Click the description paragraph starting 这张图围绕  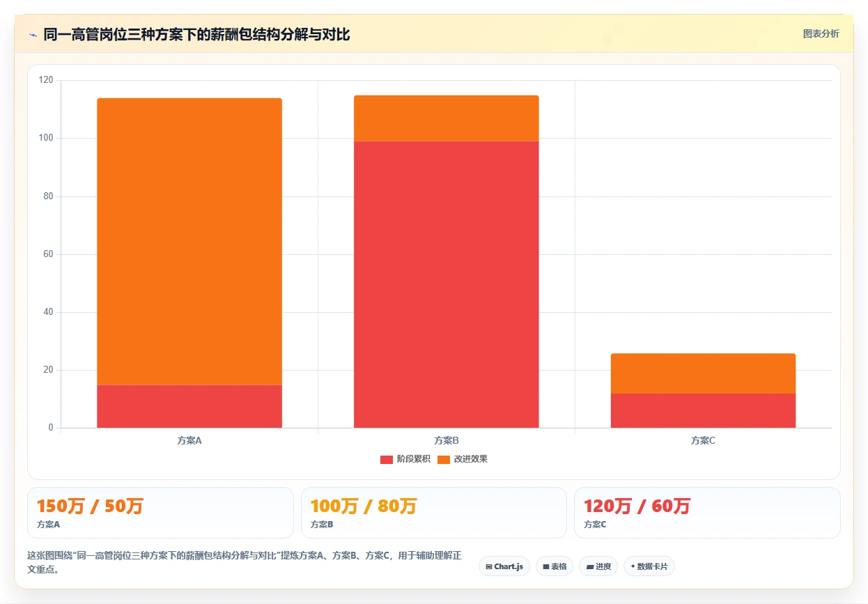tap(245, 562)
